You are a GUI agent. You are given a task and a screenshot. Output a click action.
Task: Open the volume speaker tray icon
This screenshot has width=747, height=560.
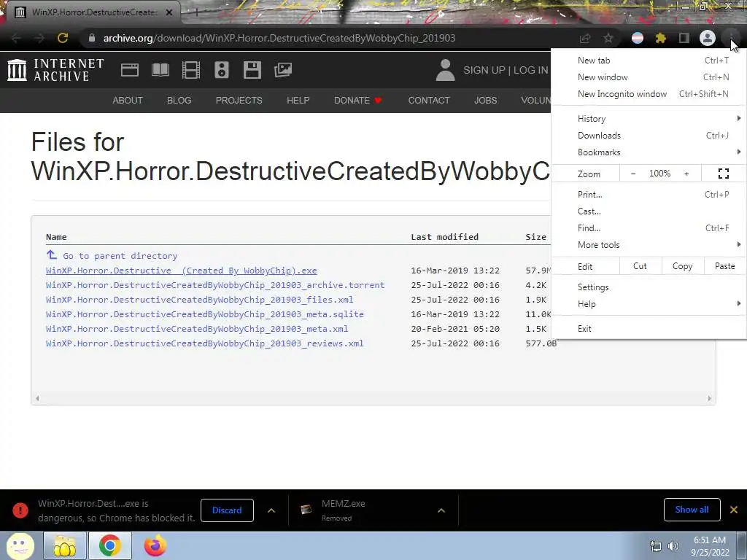[x=673, y=546]
